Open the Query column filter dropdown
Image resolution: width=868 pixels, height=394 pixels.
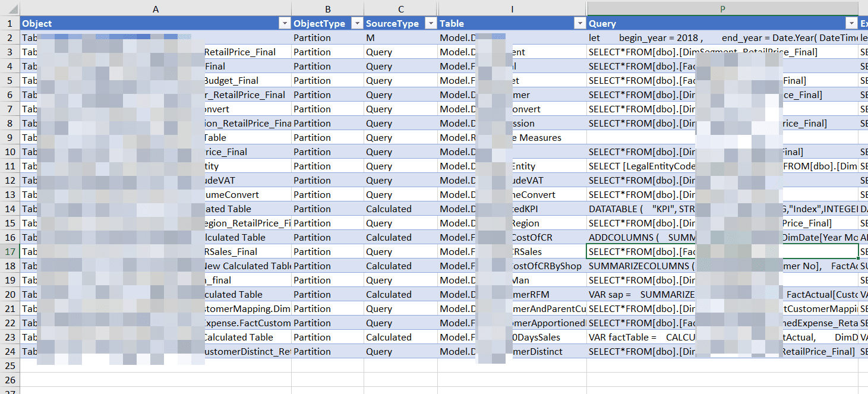851,24
